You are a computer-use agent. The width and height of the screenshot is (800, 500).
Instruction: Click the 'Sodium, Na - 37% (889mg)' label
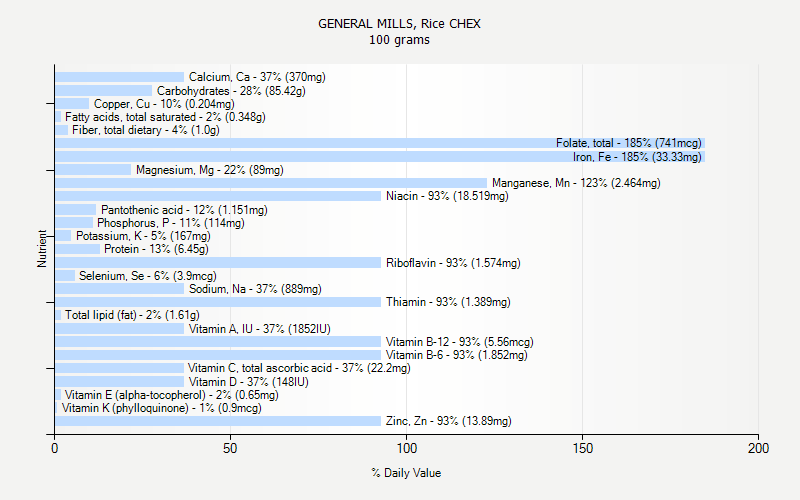[255, 289]
